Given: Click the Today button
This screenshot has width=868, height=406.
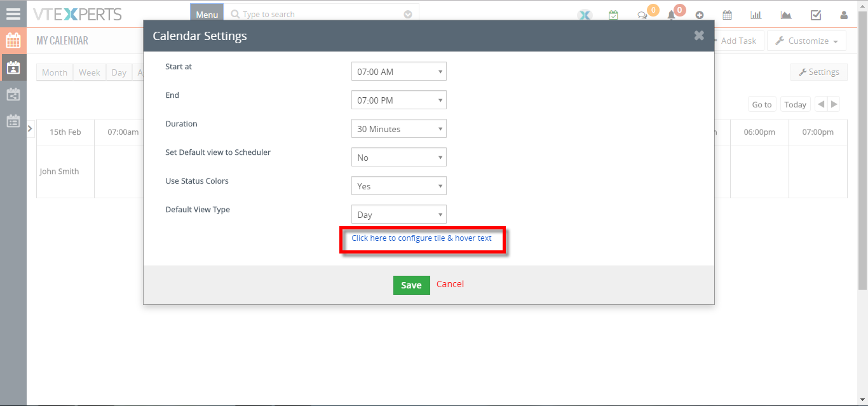Looking at the screenshot, I should click(x=795, y=104).
